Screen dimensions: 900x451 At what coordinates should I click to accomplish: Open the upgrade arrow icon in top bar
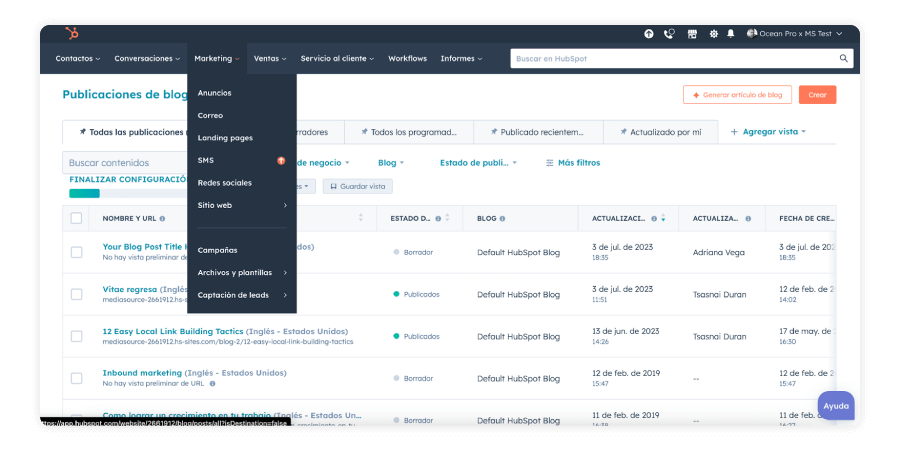pyautogui.click(x=649, y=34)
